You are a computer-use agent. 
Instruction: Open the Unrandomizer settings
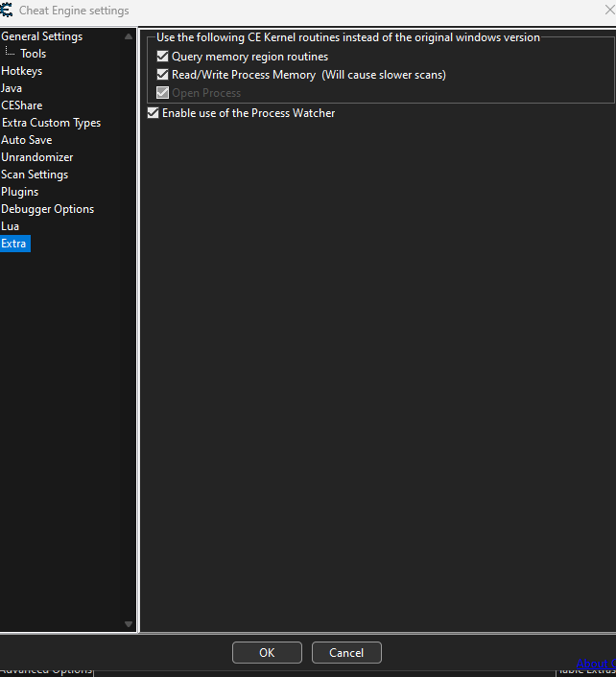point(36,157)
